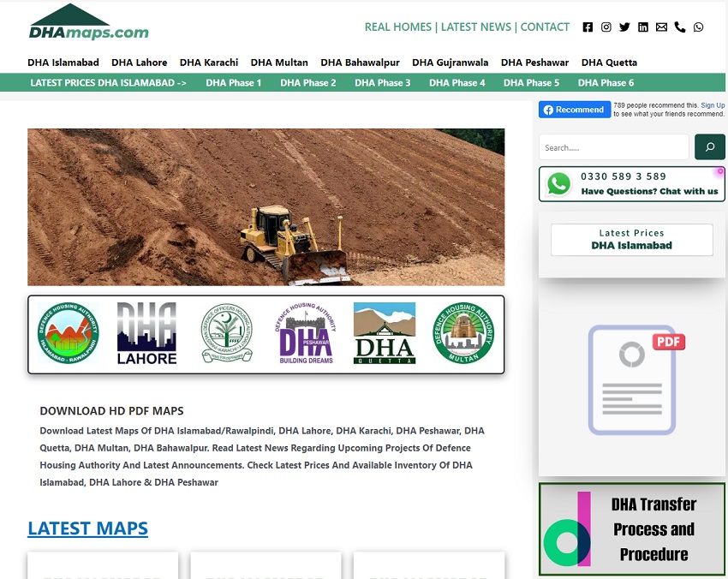Open the Facebook social icon

588,27
